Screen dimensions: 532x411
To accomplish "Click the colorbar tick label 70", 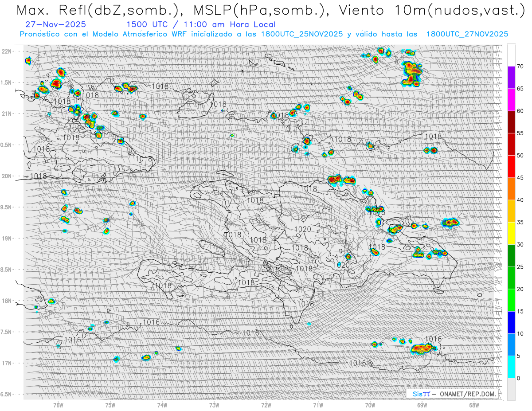I will point(520,67).
